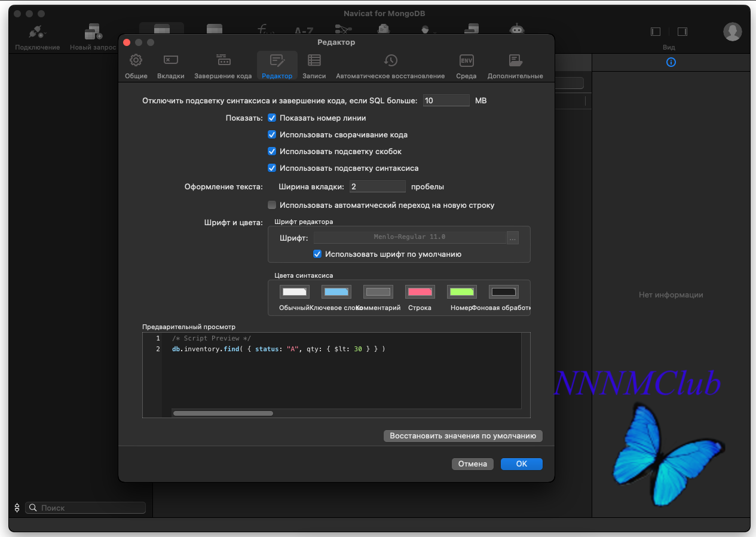Image resolution: width=756 pixels, height=537 pixels.
Task: Click the SQL size limit MB field
Action: coord(446,100)
